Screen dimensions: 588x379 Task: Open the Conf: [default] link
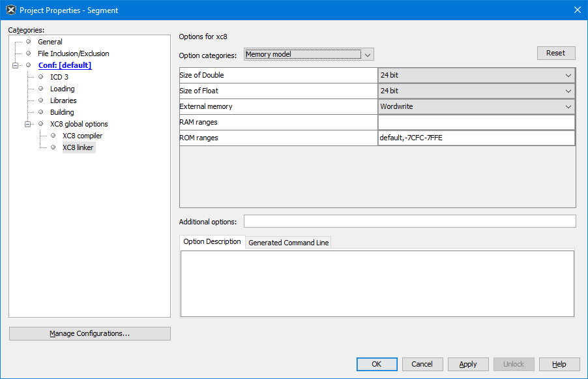[x=65, y=65]
